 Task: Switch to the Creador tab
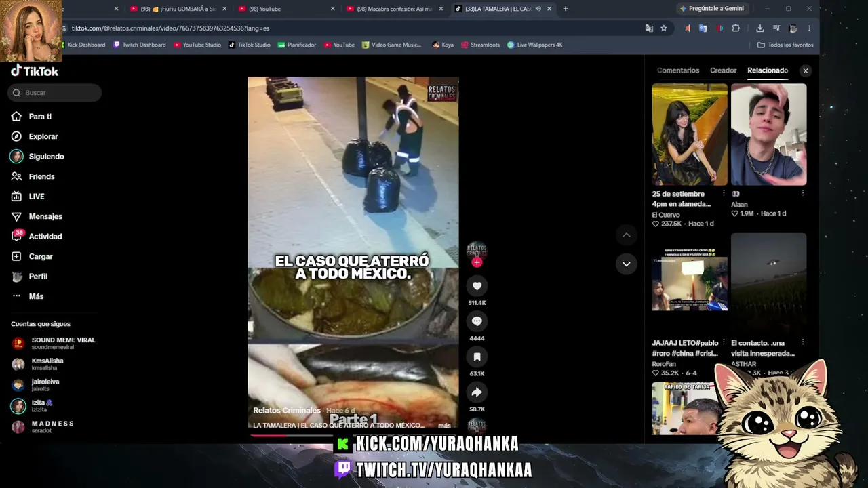(723, 70)
